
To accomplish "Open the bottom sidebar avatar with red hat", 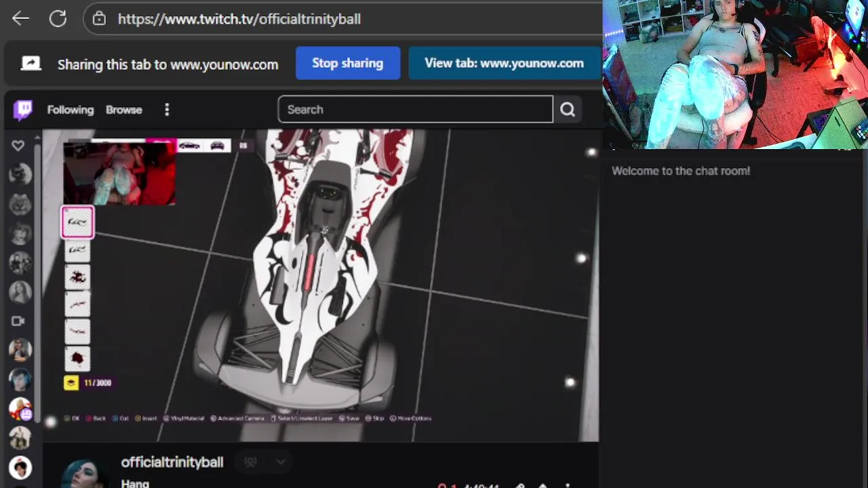I will click(x=20, y=468).
